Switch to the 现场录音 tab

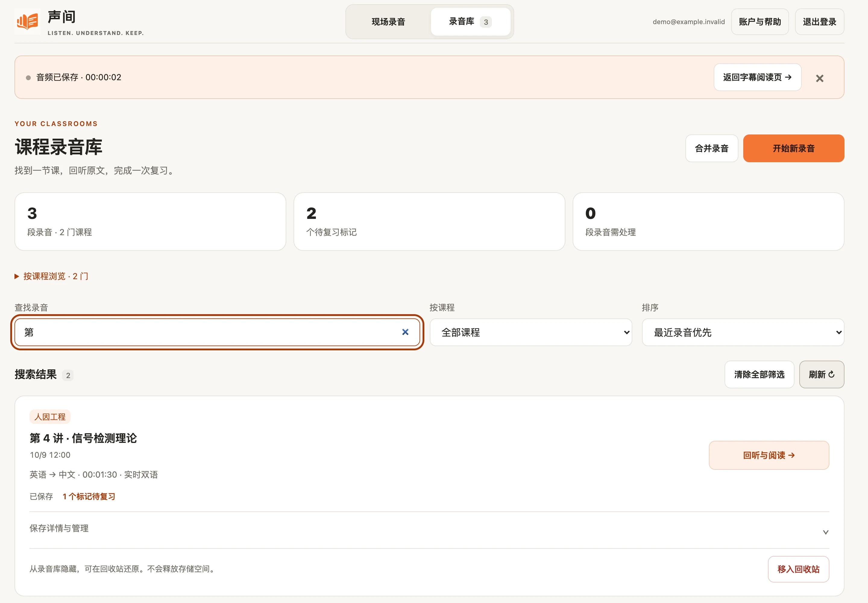tap(388, 22)
